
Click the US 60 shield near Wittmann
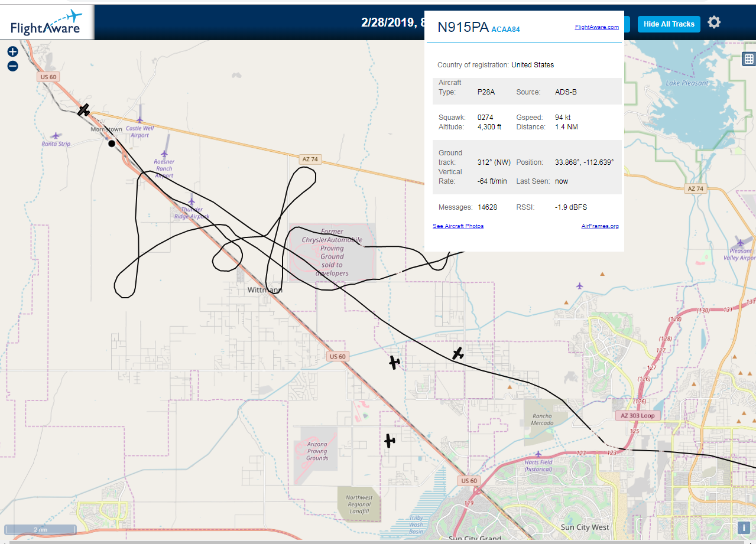(x=338, y=356)
